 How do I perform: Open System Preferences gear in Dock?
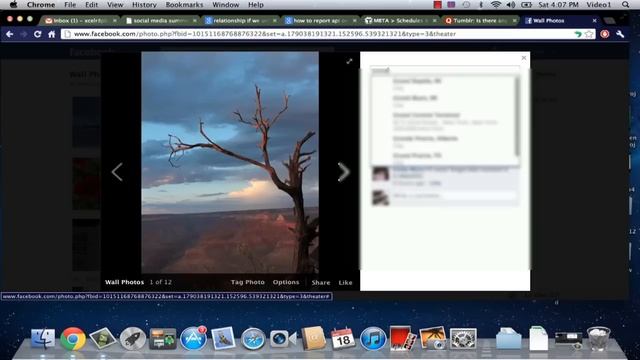[463, 339]
